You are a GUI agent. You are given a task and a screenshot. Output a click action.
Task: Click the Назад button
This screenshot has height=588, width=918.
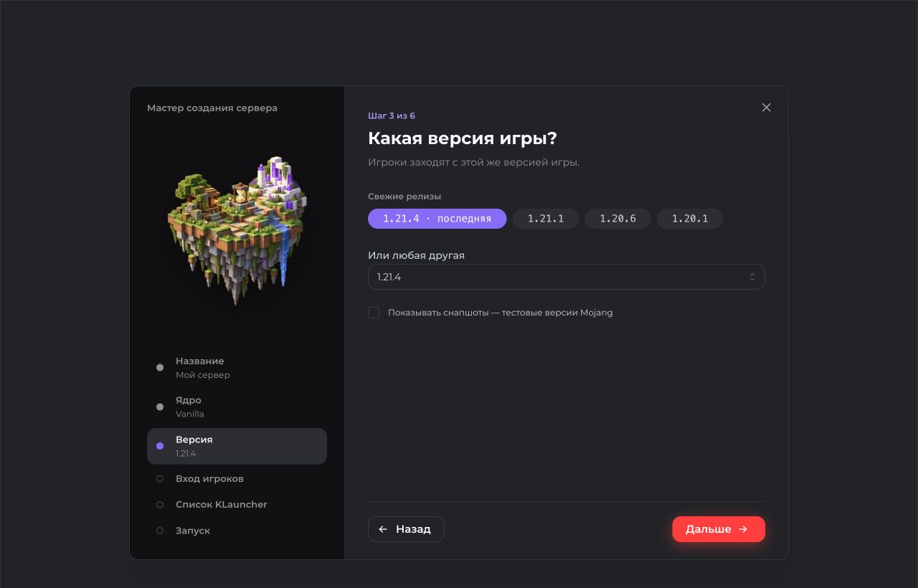(406, 529)
